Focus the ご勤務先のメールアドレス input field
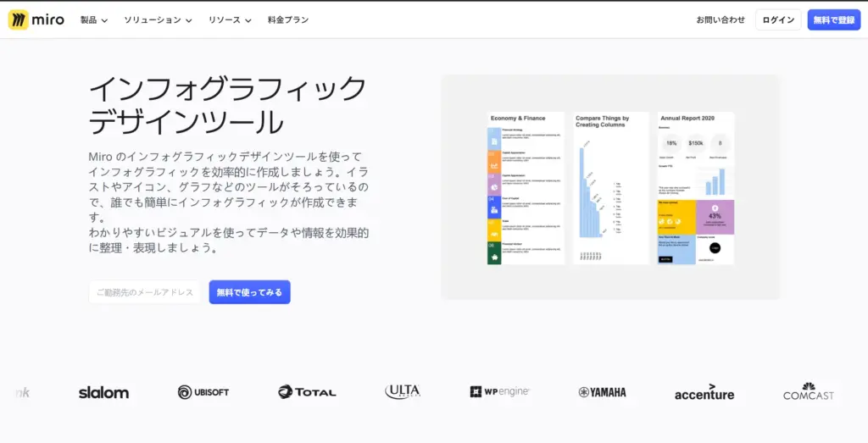 145,292
